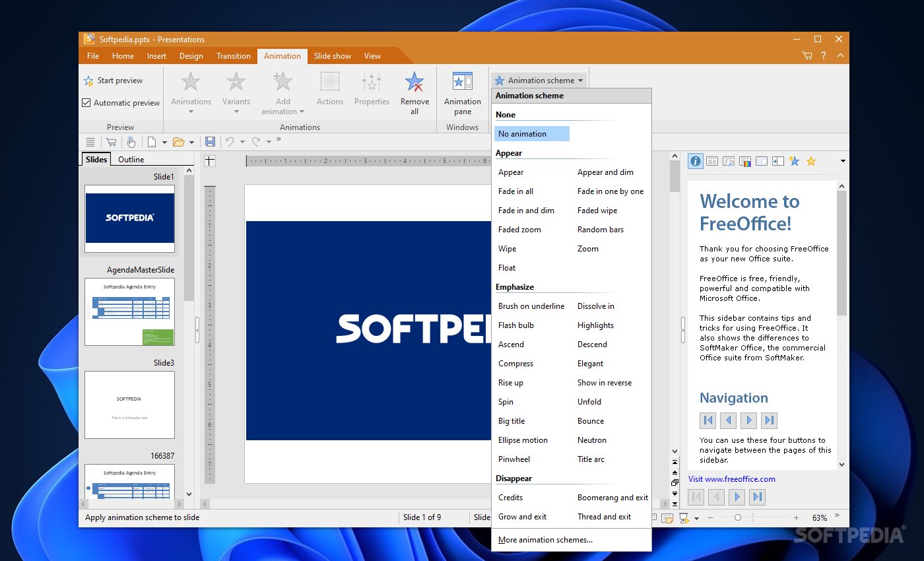This screenshot has height=561, width=924.
Task: Click the notes view icon in status bar
Action: [x=667, y=518]
